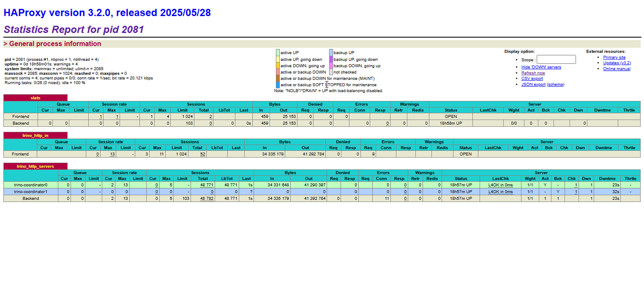Click the 'General process information' heading

click(53, 44)
